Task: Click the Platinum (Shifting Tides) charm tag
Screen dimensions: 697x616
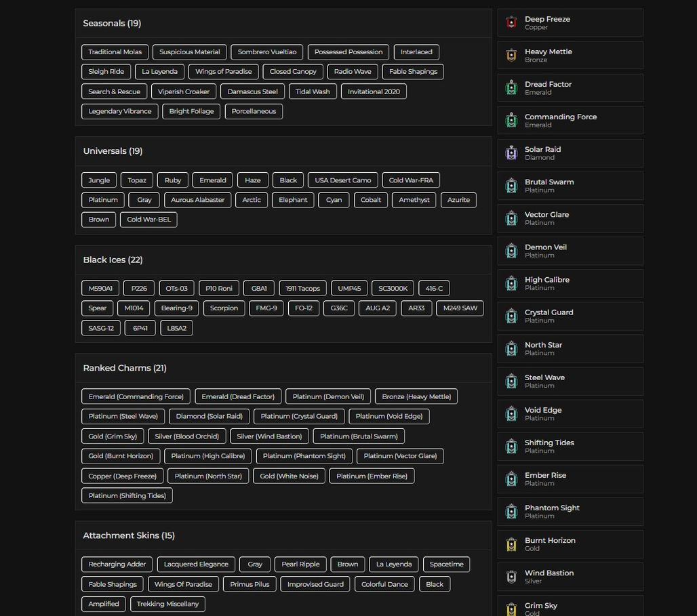Action: 127,495
